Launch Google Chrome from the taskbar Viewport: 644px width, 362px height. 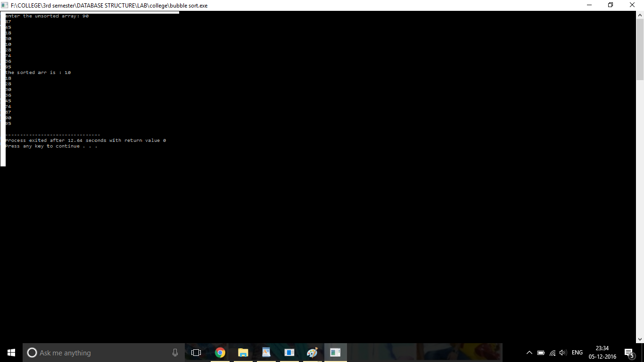tap(220, 353)
